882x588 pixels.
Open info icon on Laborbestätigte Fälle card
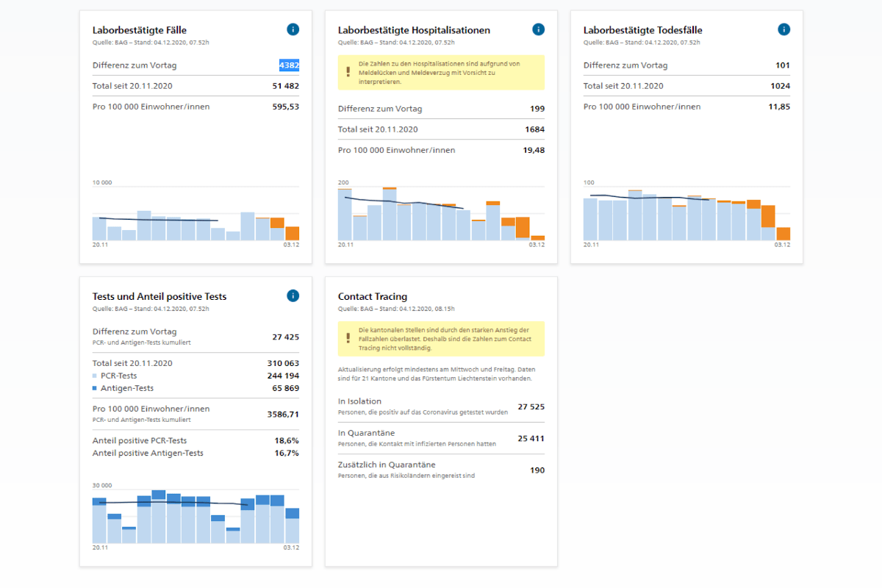[293, 29]
